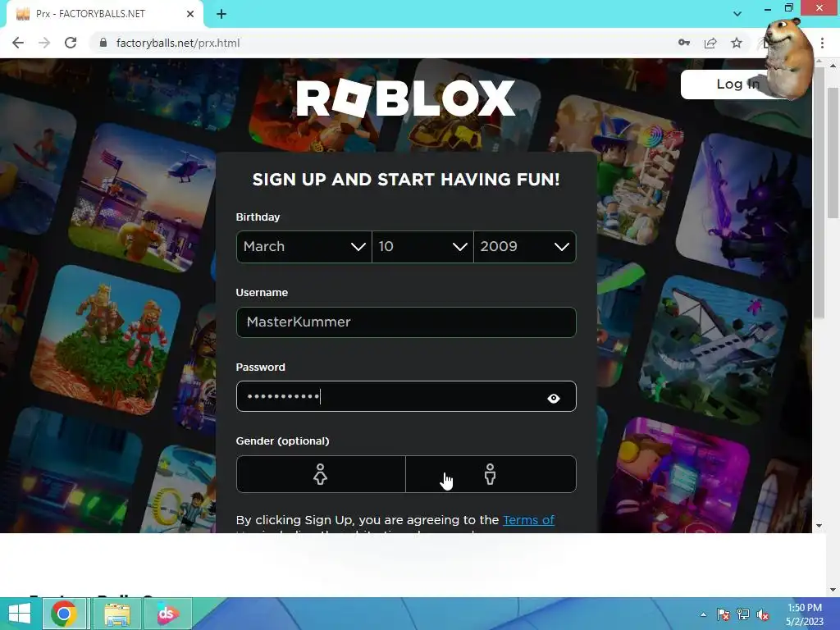Click the Log In button

(737, 84)
